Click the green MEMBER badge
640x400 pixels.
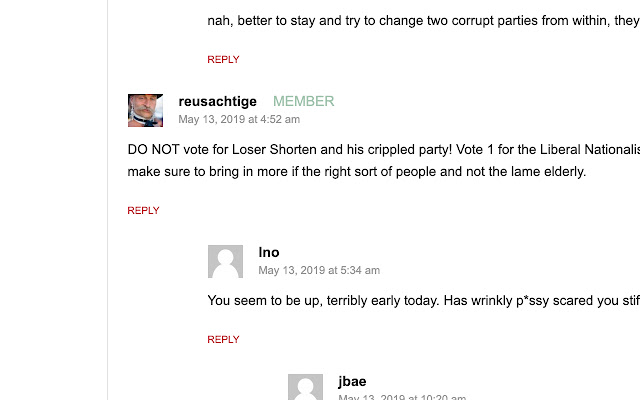pos(304,101)
